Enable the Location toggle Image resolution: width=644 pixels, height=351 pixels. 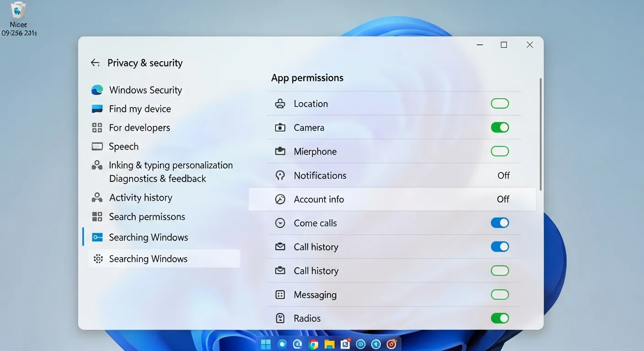click(x=500, y=104)
